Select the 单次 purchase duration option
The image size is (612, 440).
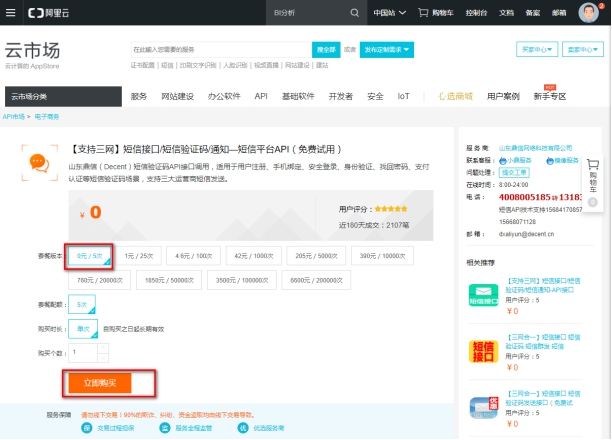(83, 329)
